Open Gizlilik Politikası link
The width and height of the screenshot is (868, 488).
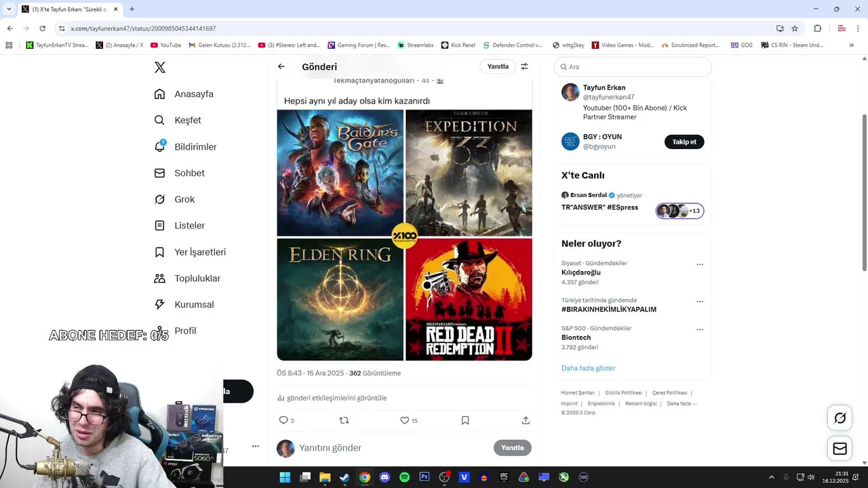coord(623,393)
